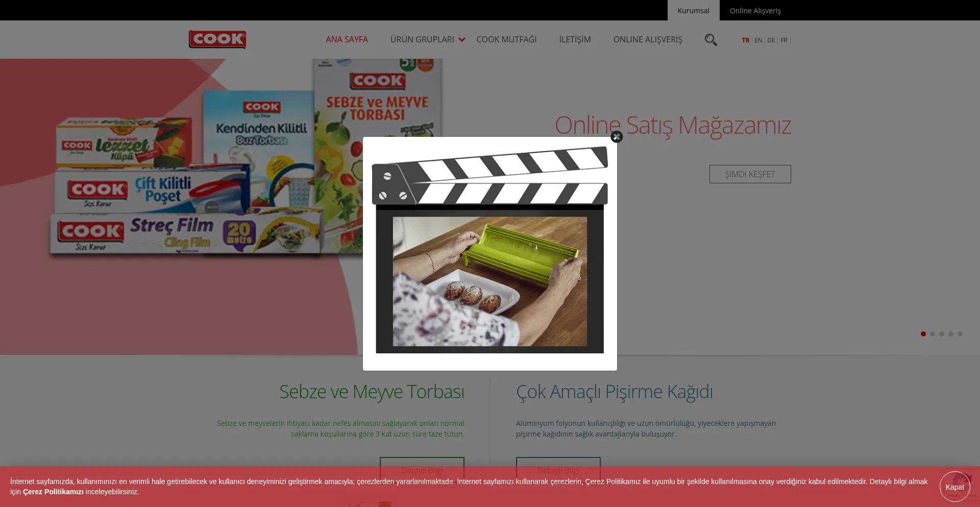The image size is (980, 507).
Task: Expand the ÜRÜN GRUPLARI dropdown chevron
Action: [x=462, y=40]
